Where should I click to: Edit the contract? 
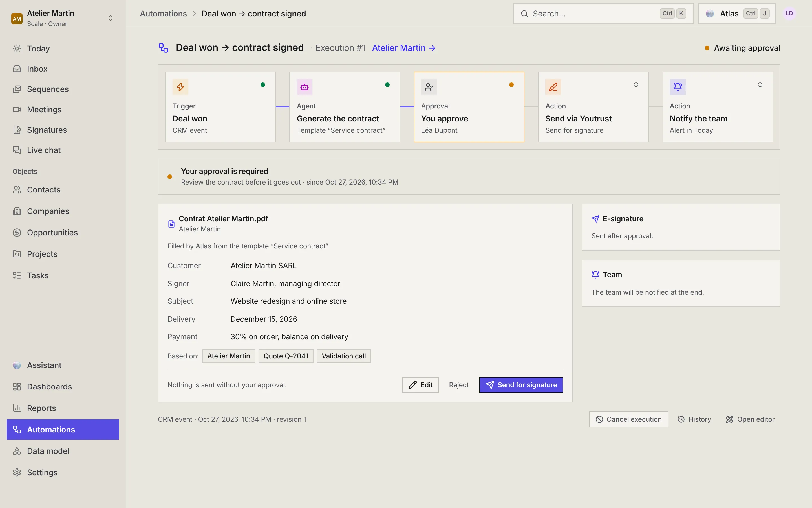click(x=420, y=385)
